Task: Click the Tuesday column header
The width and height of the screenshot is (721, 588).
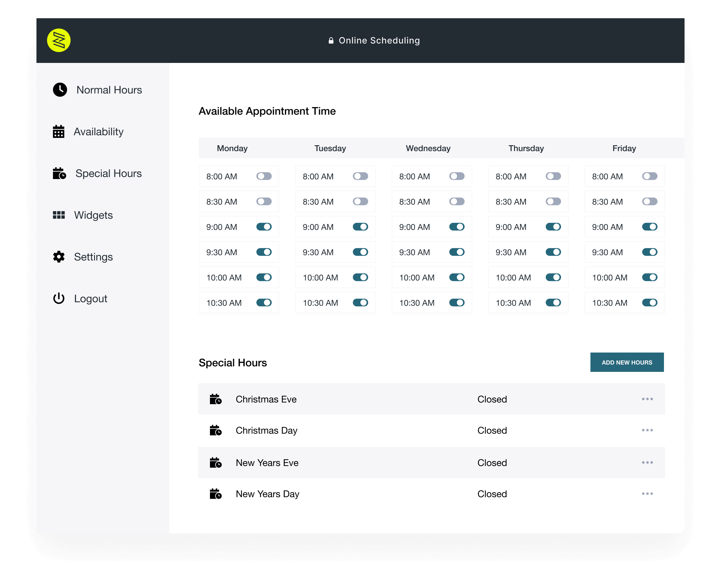Action: tap(330, 148)
